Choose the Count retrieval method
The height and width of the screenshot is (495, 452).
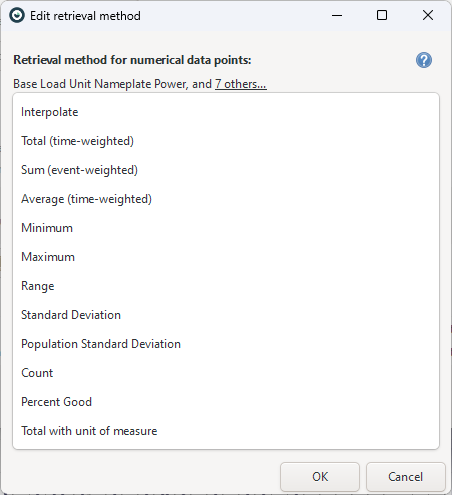click(226, 373)
